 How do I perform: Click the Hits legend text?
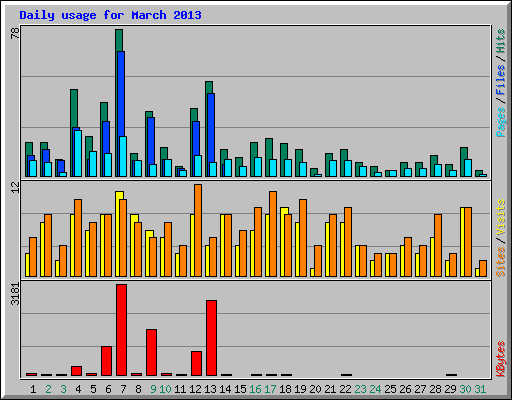coord(501,41)
